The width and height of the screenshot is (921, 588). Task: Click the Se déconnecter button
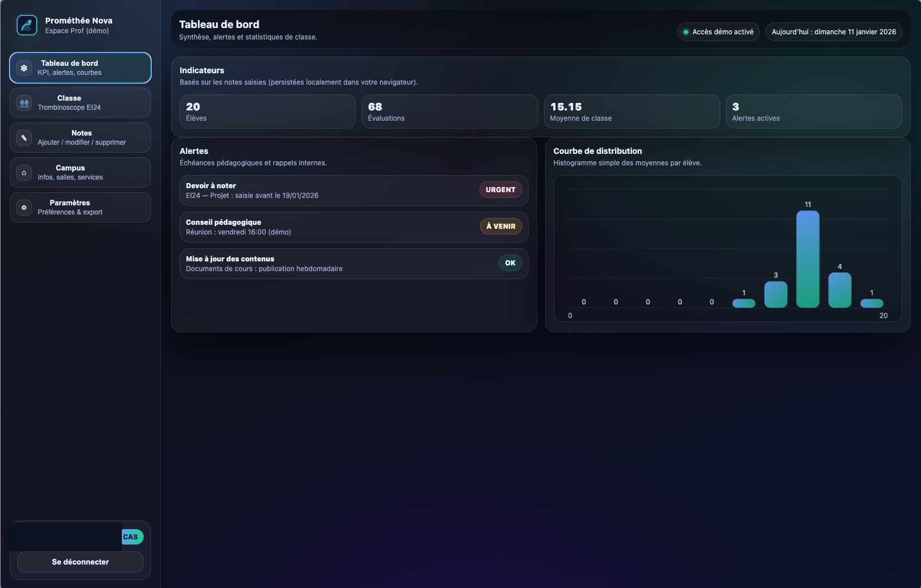click(x=80, y=562)
